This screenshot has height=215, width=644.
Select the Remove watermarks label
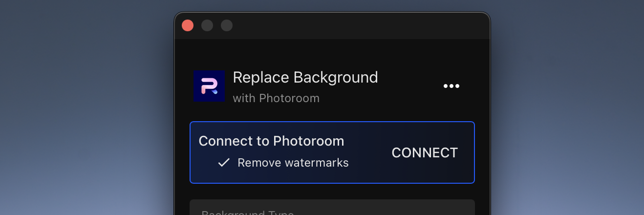tap(293, 163)
